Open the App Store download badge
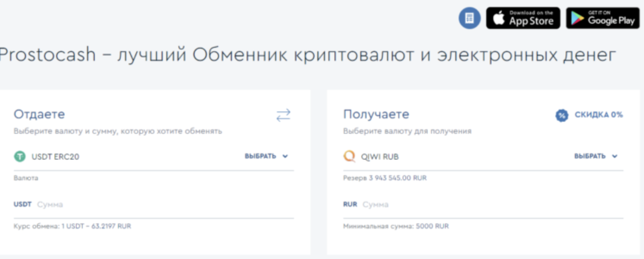 pos(523,18)
